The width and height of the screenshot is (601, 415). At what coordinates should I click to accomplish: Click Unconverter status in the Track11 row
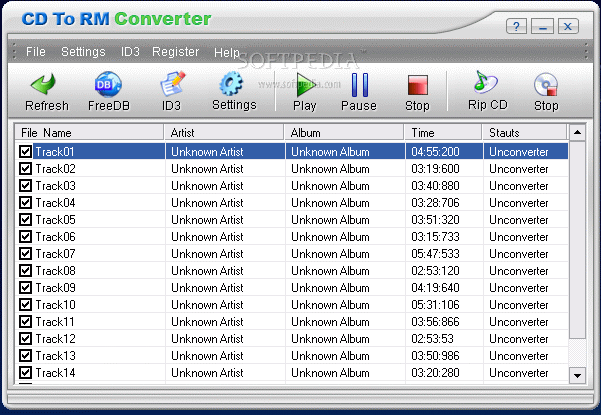(519, 322)
